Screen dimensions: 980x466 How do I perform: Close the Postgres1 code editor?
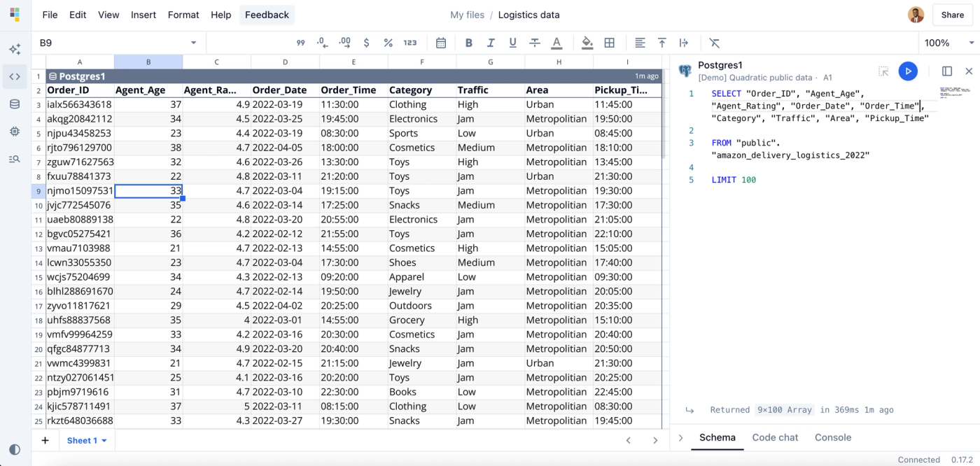(x=969, y=71)
